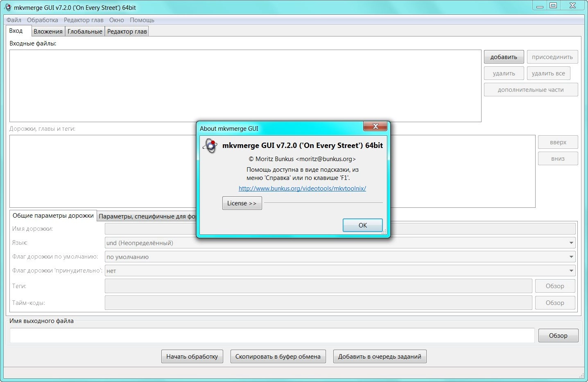Browse for timecodes file with Обзор

click(555, 303)
